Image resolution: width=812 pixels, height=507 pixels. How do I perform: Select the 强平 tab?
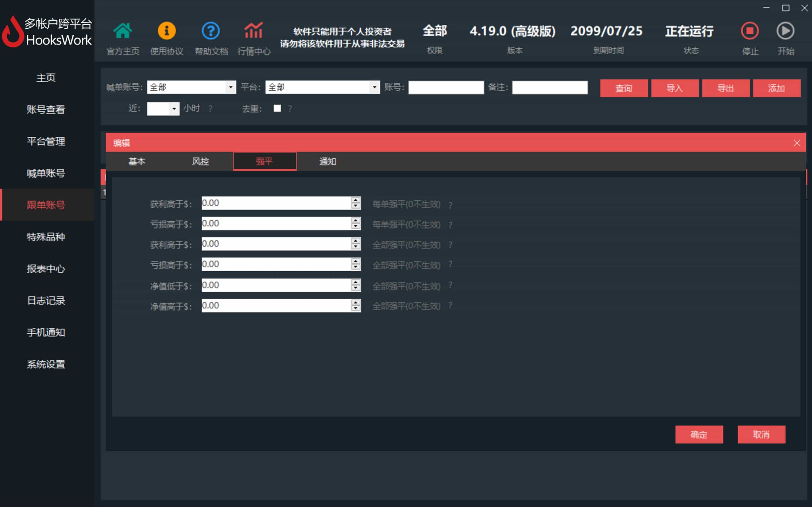265,162
